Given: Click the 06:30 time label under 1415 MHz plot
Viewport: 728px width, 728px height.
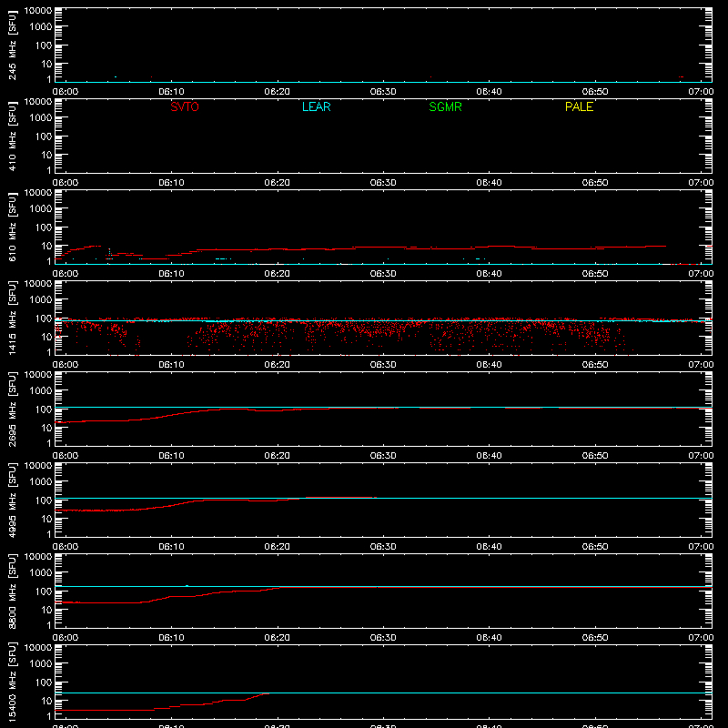Looking at the screenshot, I should click(383, 365).
